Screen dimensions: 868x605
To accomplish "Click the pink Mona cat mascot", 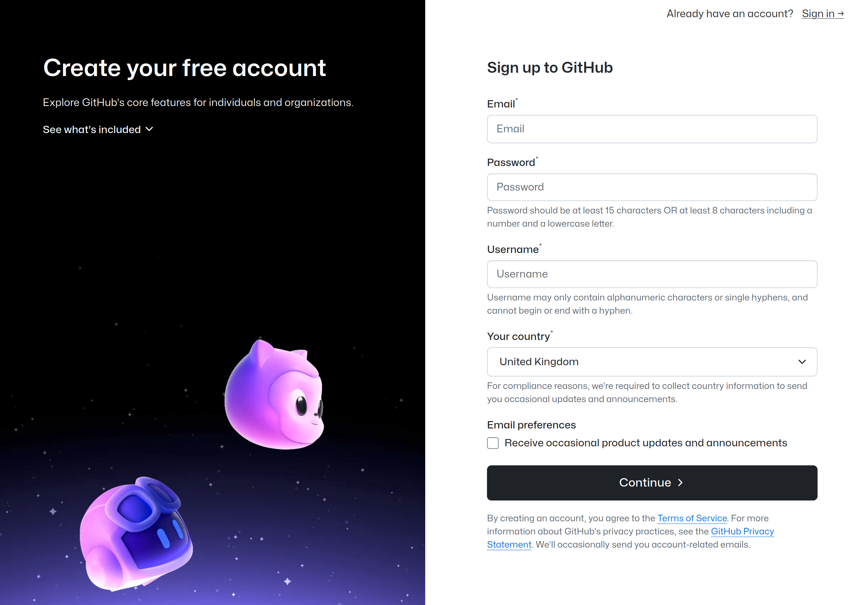I will pos(275,395).
